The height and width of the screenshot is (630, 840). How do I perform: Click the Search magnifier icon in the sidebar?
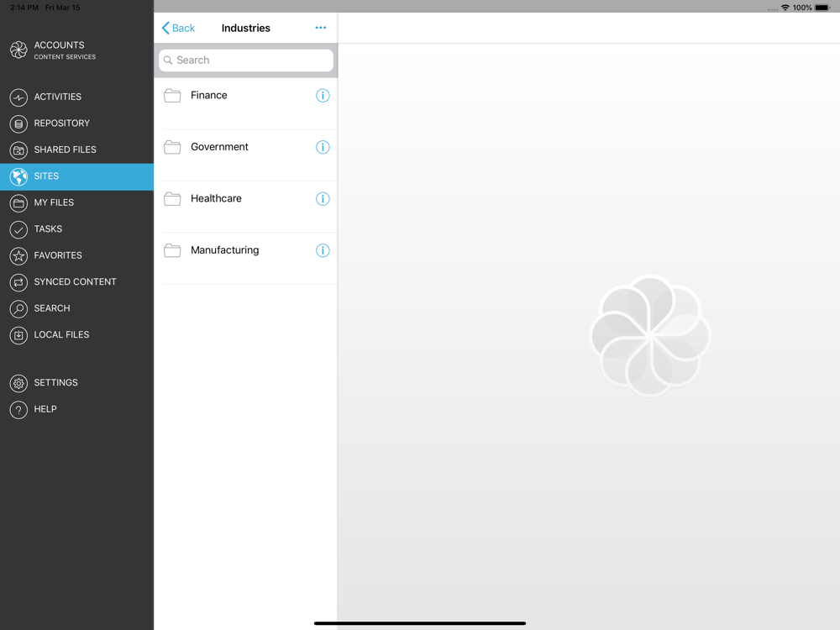18,308
